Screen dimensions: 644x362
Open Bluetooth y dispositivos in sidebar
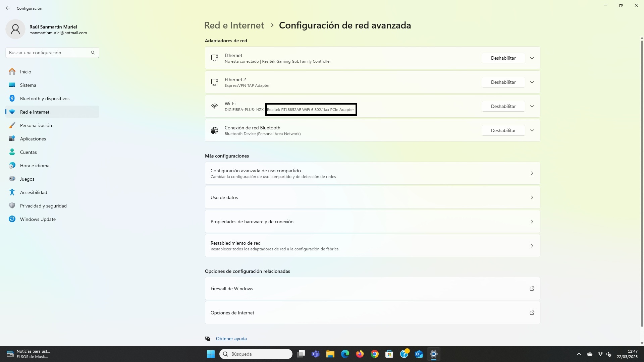[45, 99]
